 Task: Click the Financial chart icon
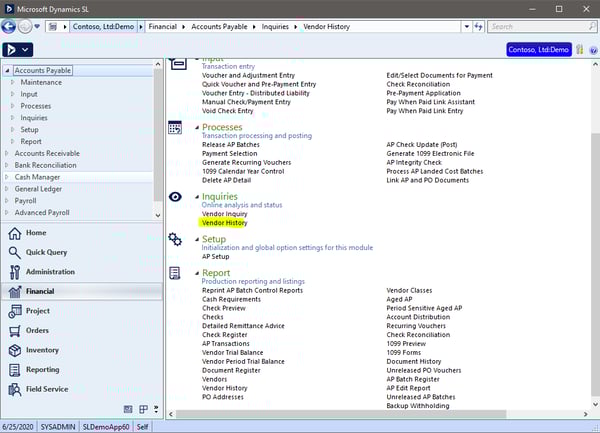(15, 291)
